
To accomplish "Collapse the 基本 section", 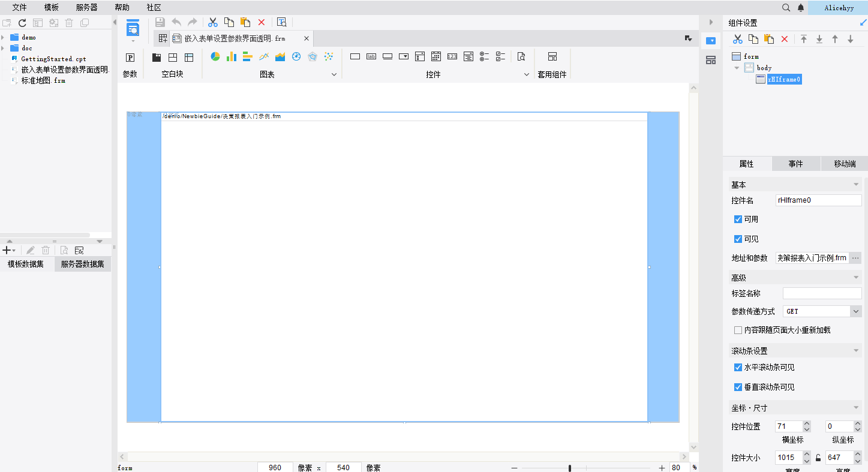I will (x=856, y=185).
